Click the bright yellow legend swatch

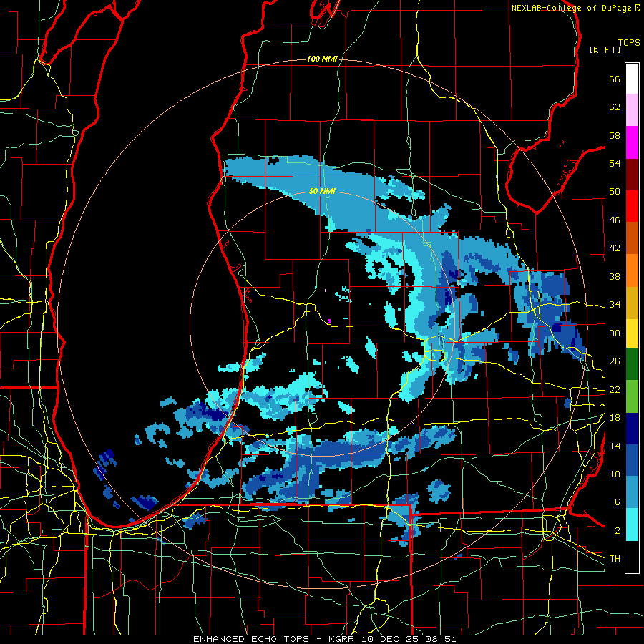click(x=632, y=333)
